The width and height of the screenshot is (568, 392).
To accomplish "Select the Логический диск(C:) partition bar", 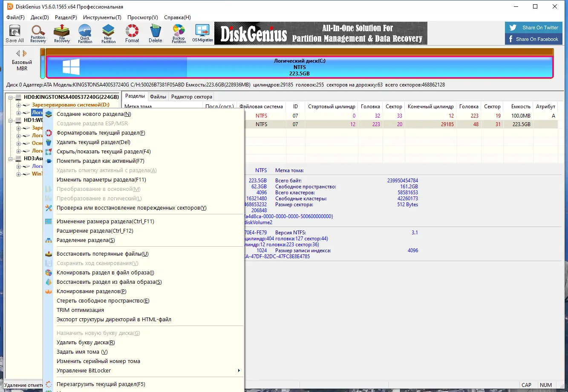I will (300, 67).
